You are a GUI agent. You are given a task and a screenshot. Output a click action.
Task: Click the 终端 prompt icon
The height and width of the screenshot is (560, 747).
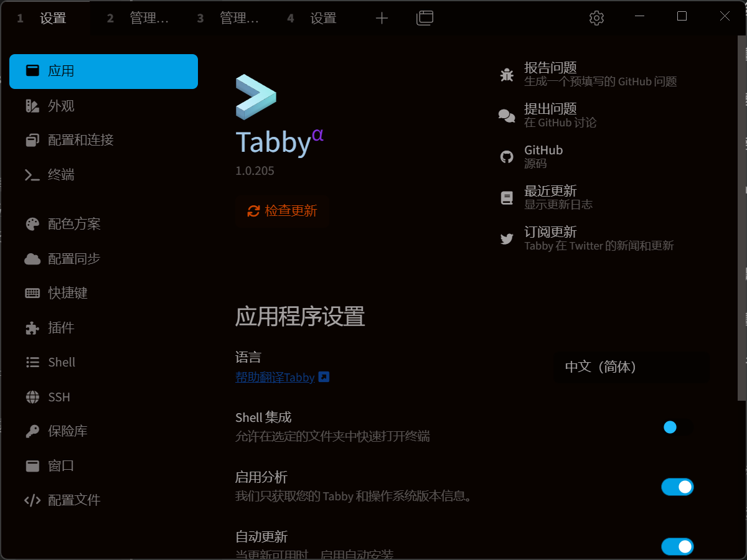pos(32,175)
